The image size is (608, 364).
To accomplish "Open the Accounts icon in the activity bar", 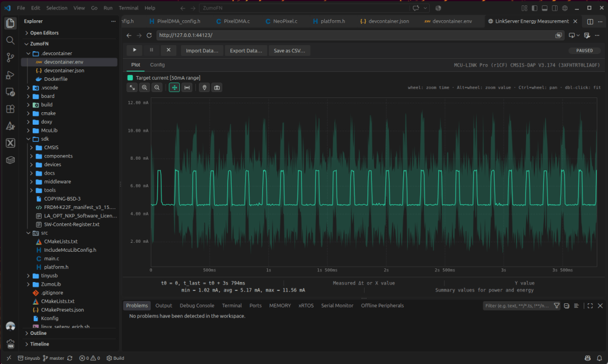I will click(11, 327).
